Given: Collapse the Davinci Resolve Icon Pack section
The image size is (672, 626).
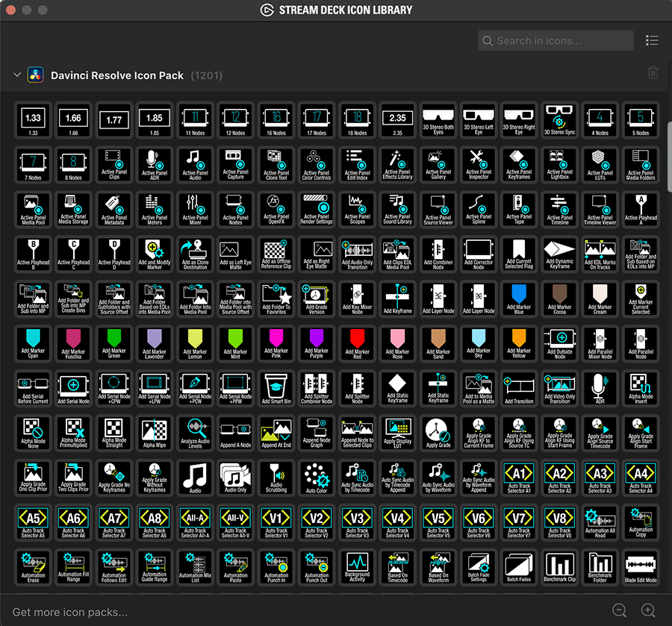Looking at the screenshot, I should [x=17, y=75].
